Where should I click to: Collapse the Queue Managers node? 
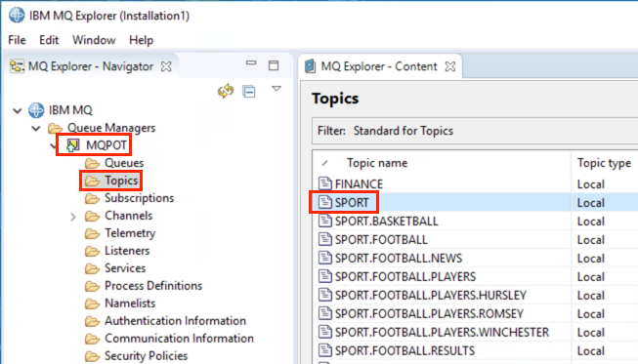click(36, 129)
